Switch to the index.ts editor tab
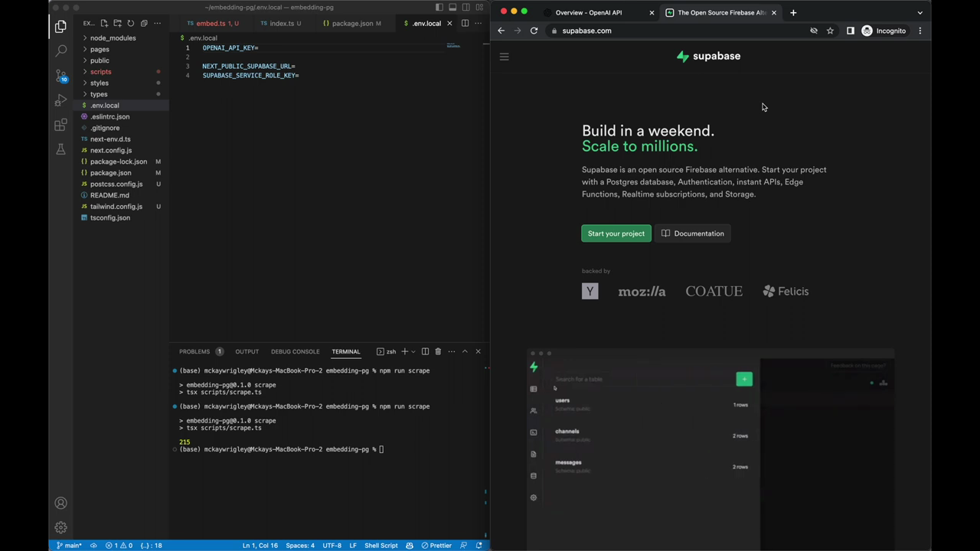The height and width of the screenshot is (551, 980). (283, 23)
